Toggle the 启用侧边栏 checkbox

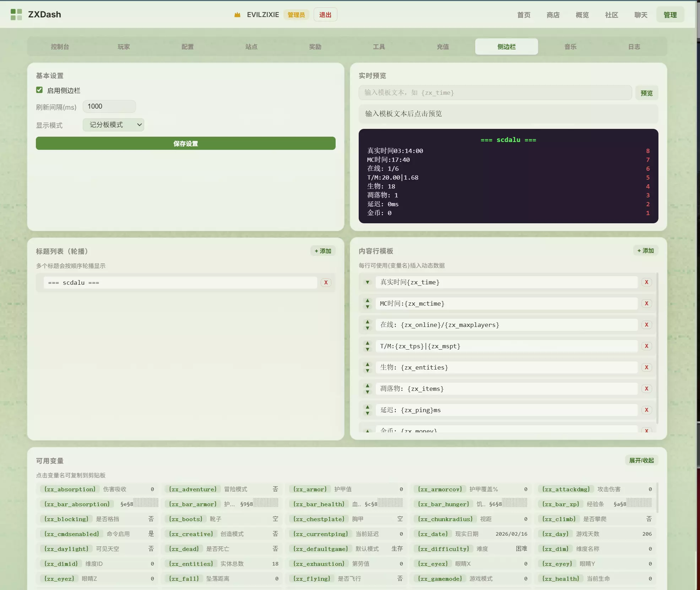tap(39, 90)
